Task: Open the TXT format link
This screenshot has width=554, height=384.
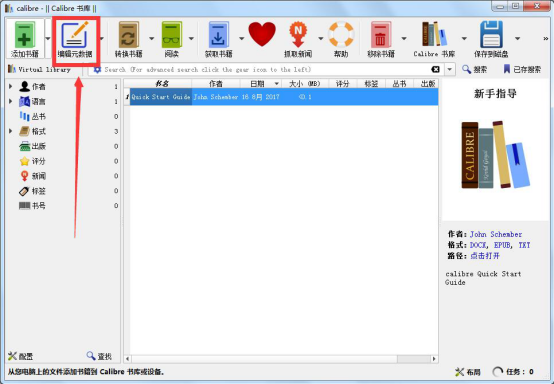Action: click(x=524, y=245)
